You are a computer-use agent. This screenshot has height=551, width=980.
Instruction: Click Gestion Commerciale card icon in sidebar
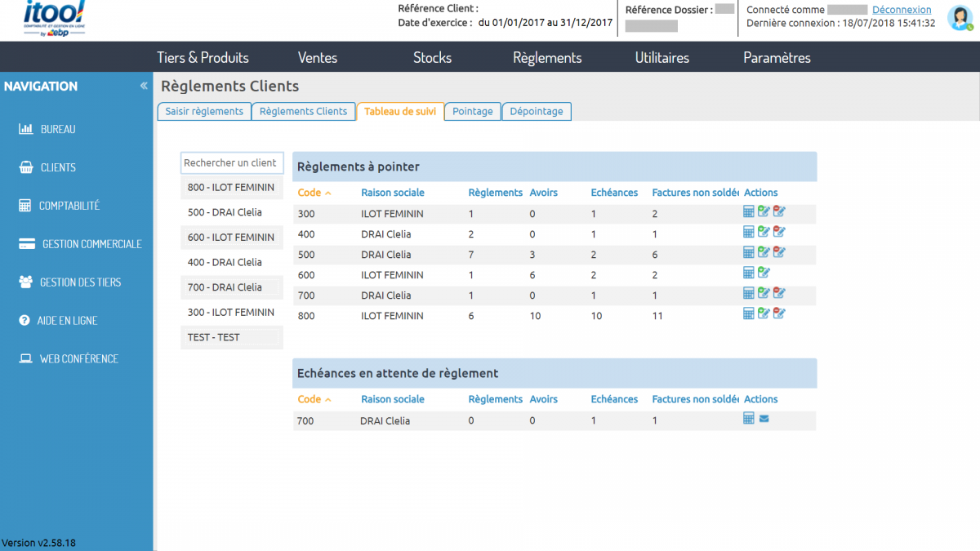pos(26,244)
